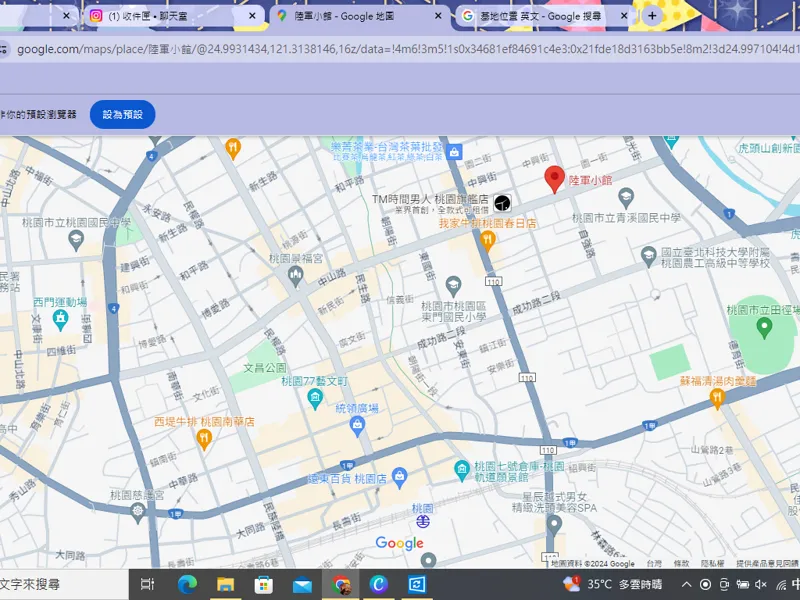Close the 基地位置 英文 search tab
Screen dimensions: 800x600
click(x=624, y=16)
